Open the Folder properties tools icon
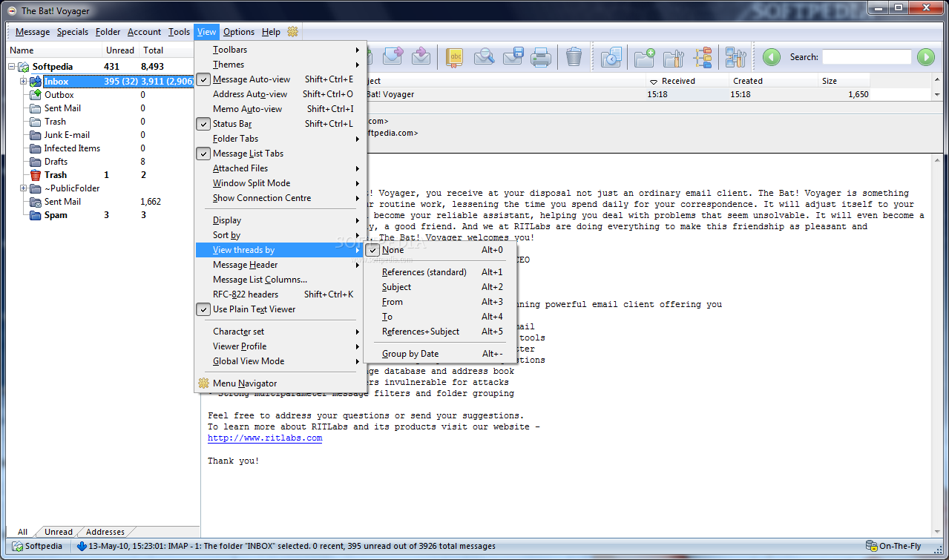 [x=674, y=56]
